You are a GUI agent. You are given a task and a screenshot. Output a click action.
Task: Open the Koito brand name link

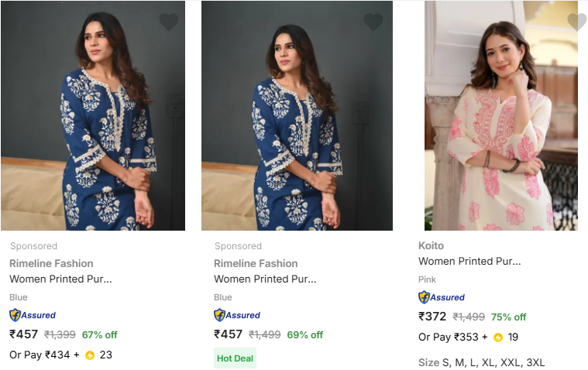point(431,245)
